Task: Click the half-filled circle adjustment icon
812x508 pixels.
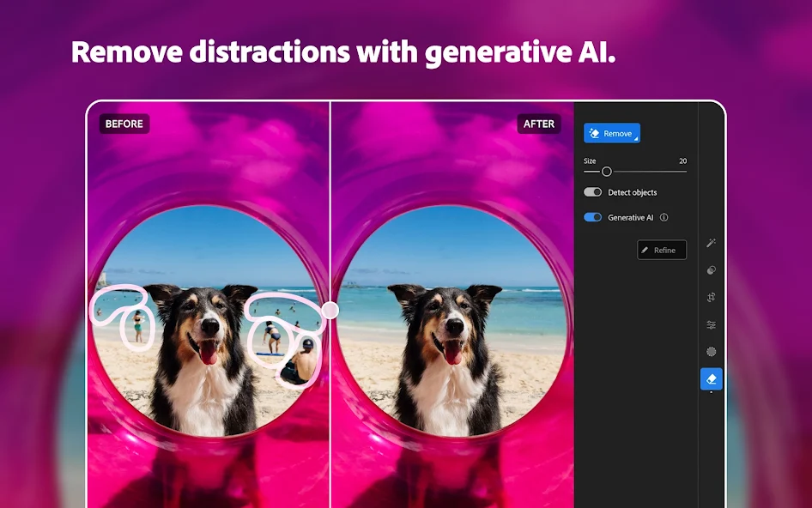Action: coord(710,271)
